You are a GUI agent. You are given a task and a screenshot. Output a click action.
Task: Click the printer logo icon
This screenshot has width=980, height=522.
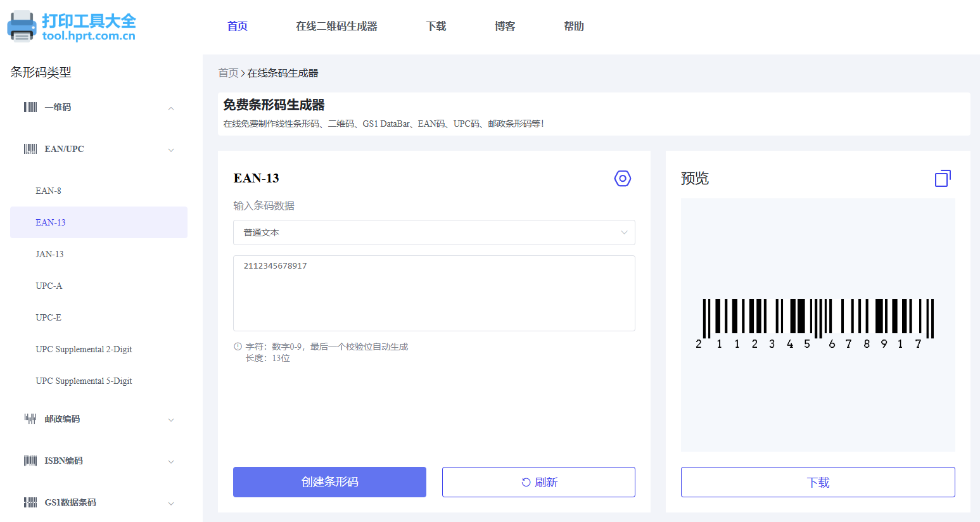click(x=22, y=27)
